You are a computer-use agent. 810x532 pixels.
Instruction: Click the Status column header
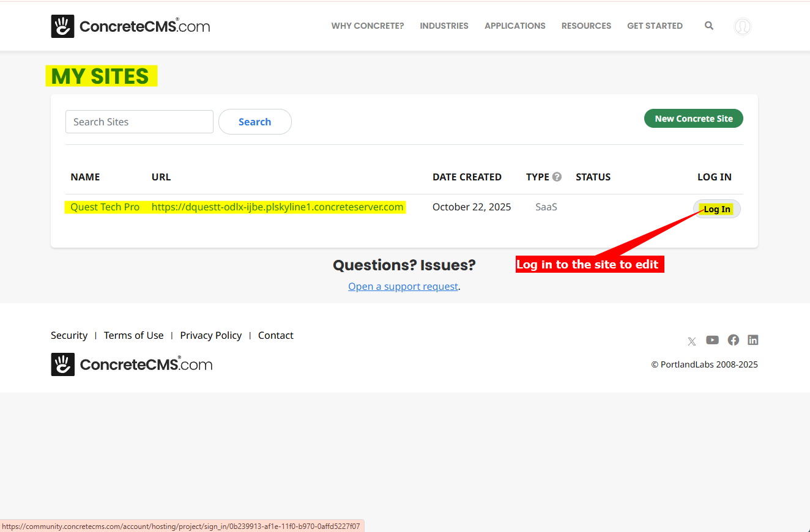click(593, 177)
